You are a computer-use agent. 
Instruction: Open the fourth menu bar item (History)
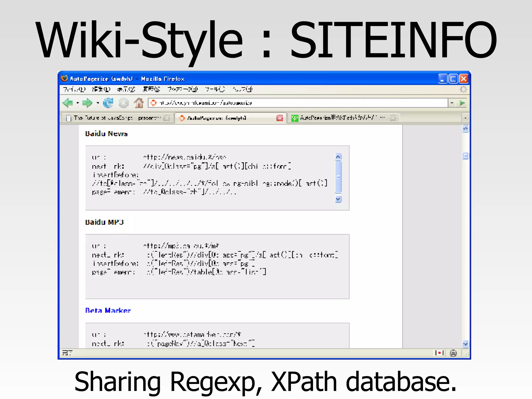tap(151, 89)
